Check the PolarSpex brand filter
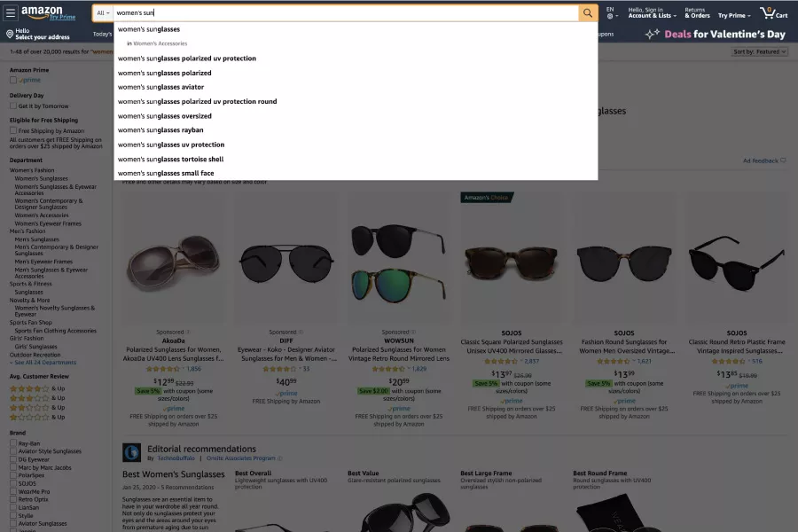Viewport: 798px width, 532px height. click(x=13, y=475)
